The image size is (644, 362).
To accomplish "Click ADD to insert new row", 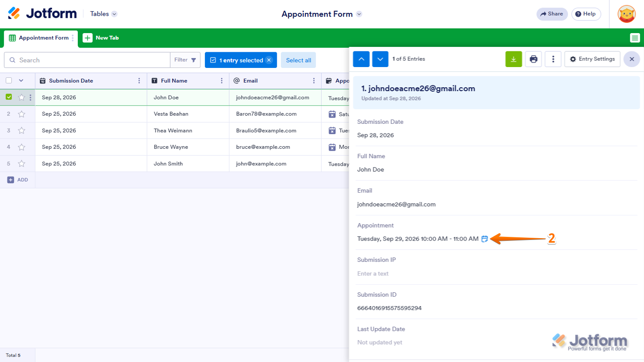I will (17, 180).
